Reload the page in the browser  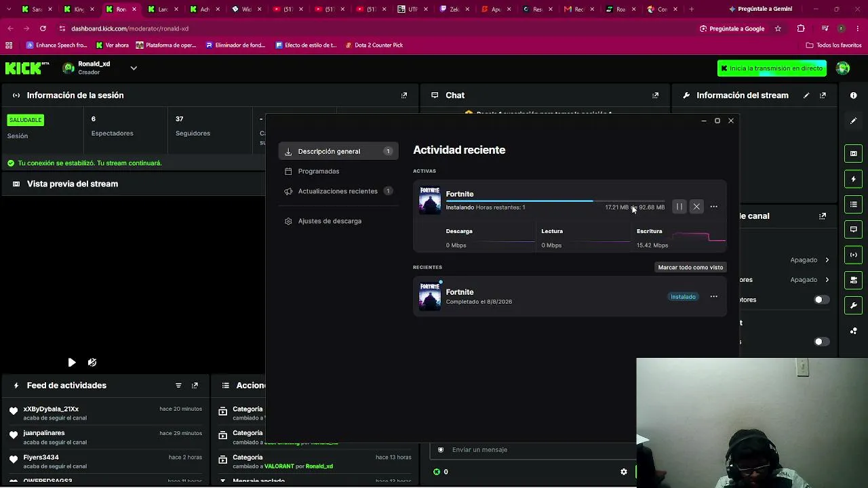[43, 28]
